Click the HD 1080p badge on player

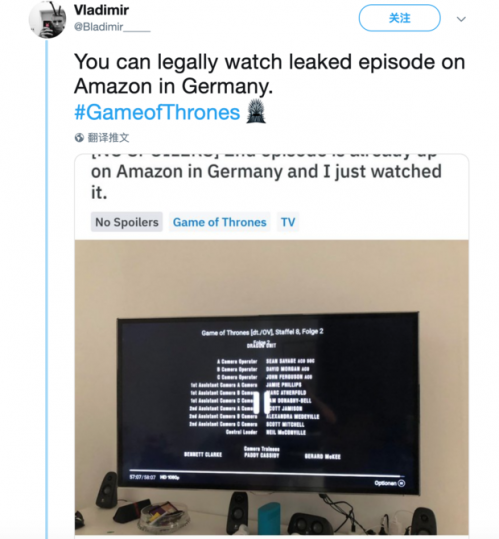click(x=169, y=477)
